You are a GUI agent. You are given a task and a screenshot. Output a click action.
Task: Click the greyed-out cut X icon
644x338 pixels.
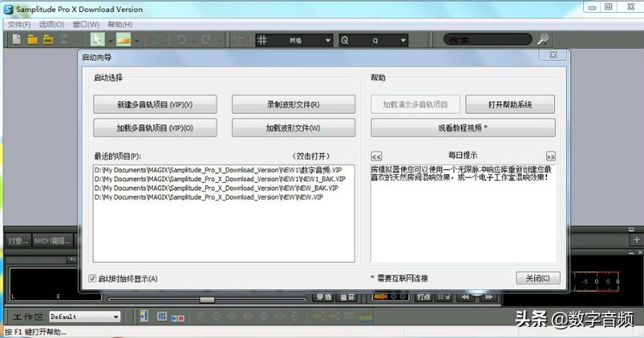click(157, 39)
